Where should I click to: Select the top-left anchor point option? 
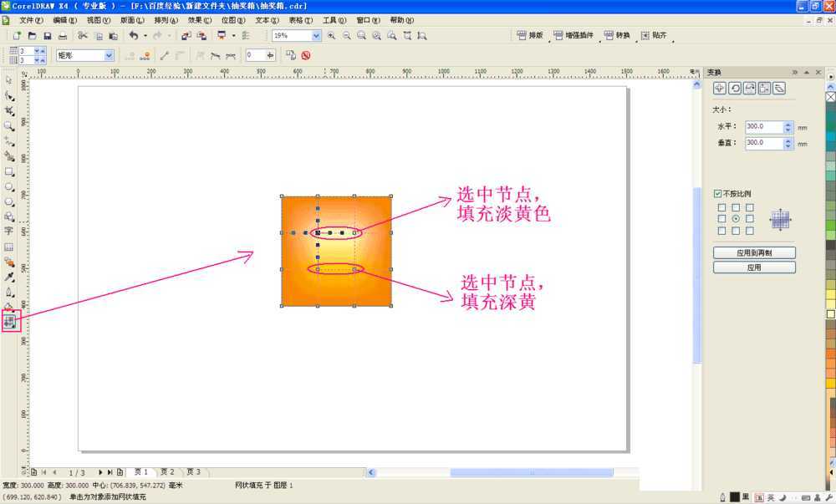click(720, 208)
